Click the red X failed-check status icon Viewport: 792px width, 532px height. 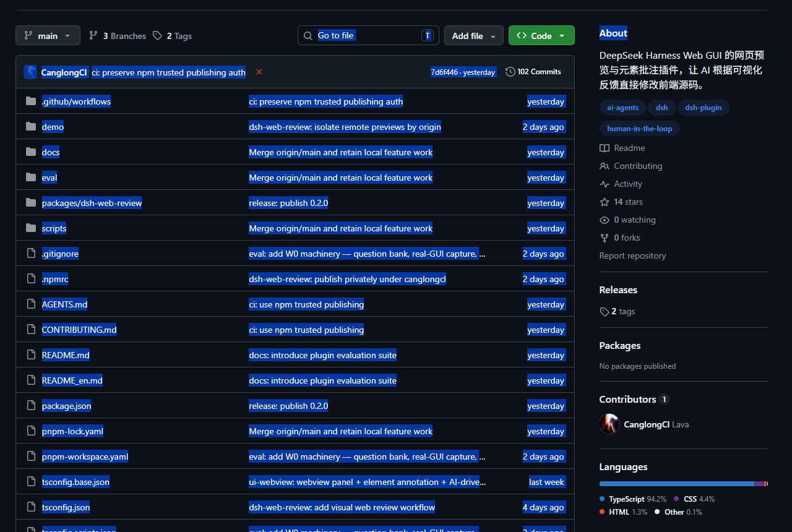259,72
